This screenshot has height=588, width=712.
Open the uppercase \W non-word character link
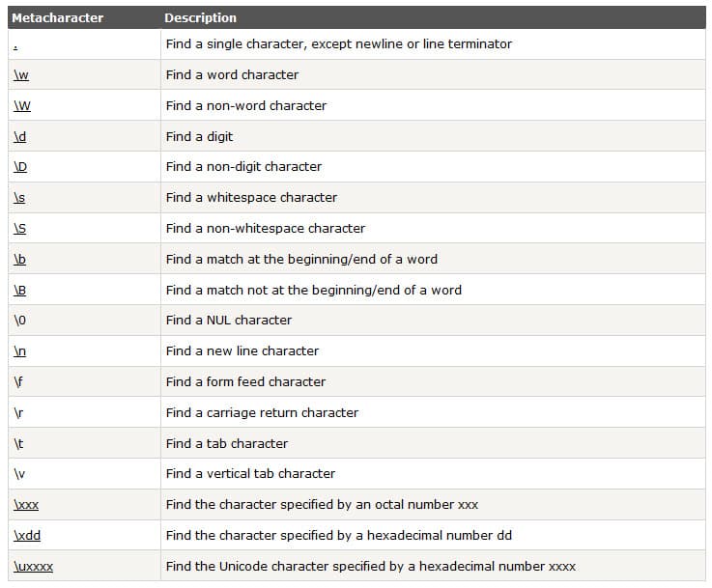(22, 106)
